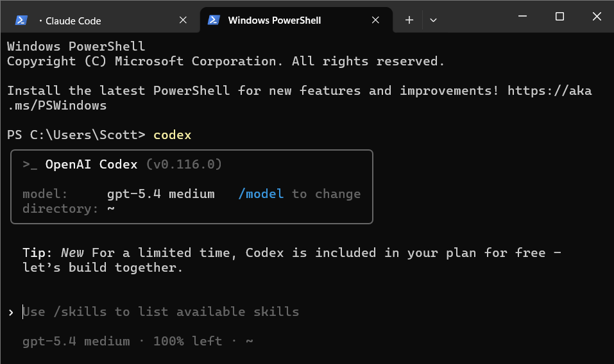Viewport: 614px width, 364px height.
Task: Click 'let's build together.' text
Action: point(103,268)
